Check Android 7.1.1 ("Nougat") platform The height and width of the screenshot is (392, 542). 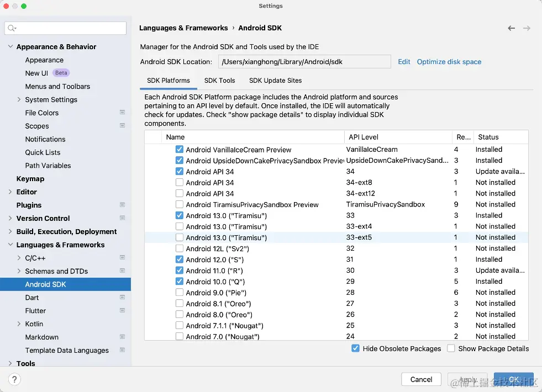(180, 325)
